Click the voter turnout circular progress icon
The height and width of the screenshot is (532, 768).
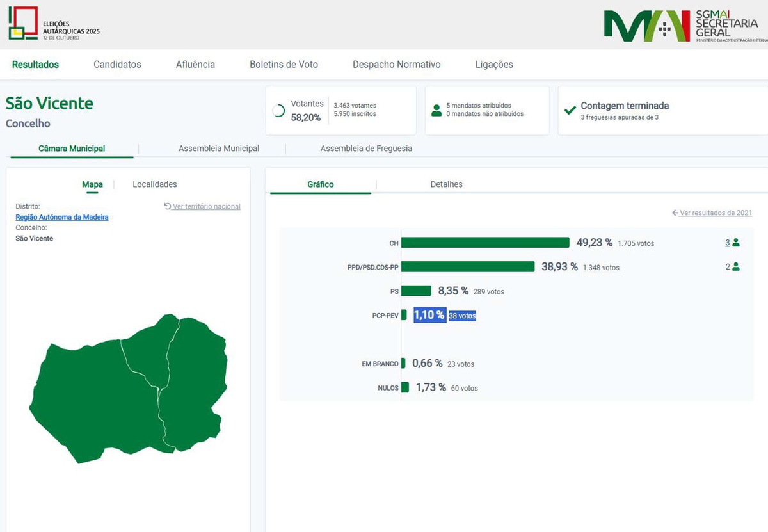pos(278,111)
